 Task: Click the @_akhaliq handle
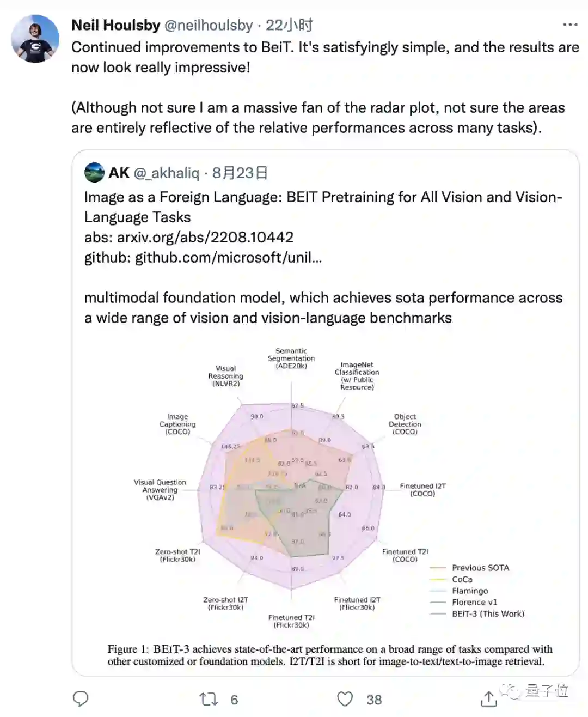click(166, 173)
